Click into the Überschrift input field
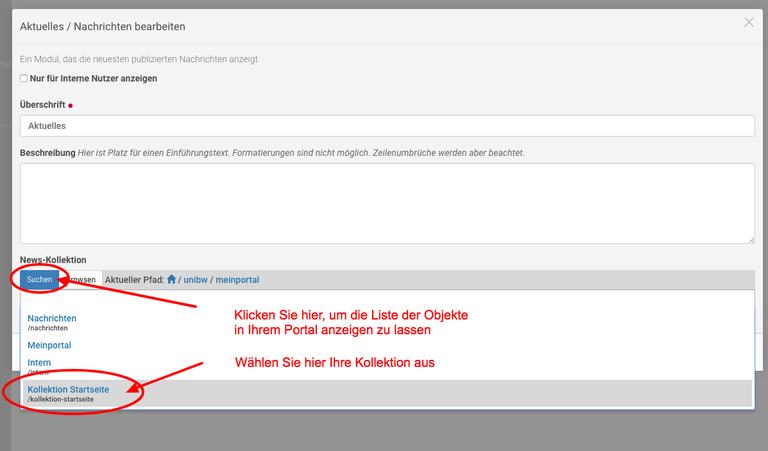The image size is (768, 451). pyautogui.click(x=387, y=126)
